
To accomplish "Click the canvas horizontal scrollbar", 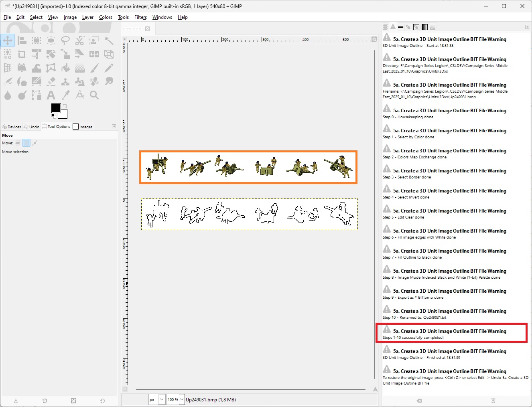I will [250, 389].
